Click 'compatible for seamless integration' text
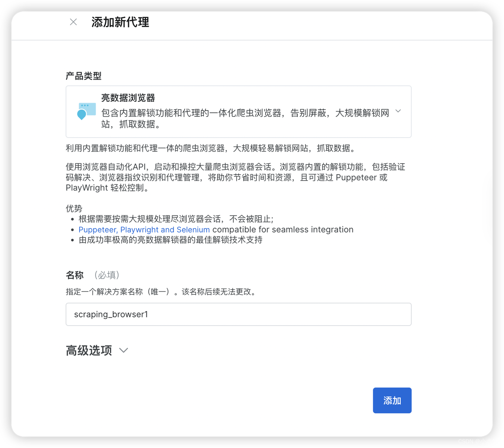Image resolution: width=504 pixels, height=448 pixels. pos(283,230)
